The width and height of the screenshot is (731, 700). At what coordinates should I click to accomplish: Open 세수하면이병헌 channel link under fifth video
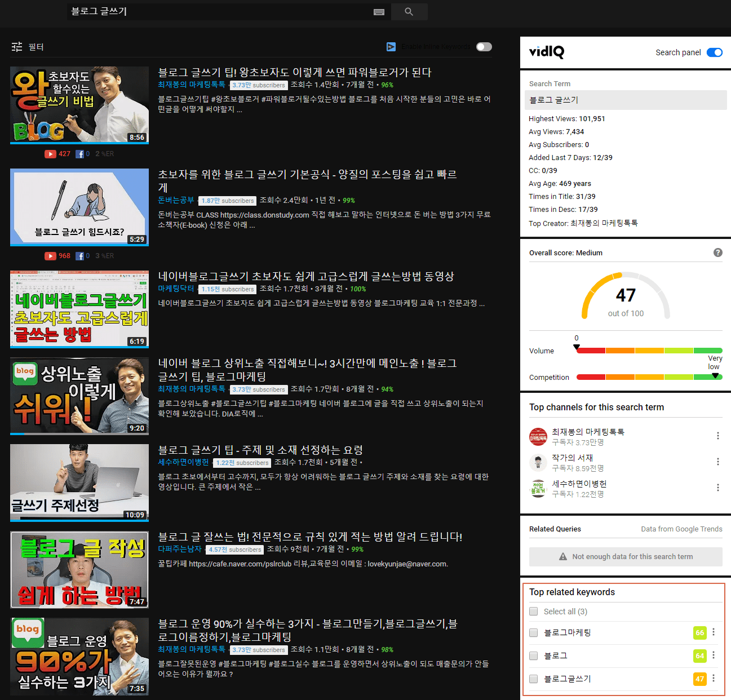click(183, 462)
